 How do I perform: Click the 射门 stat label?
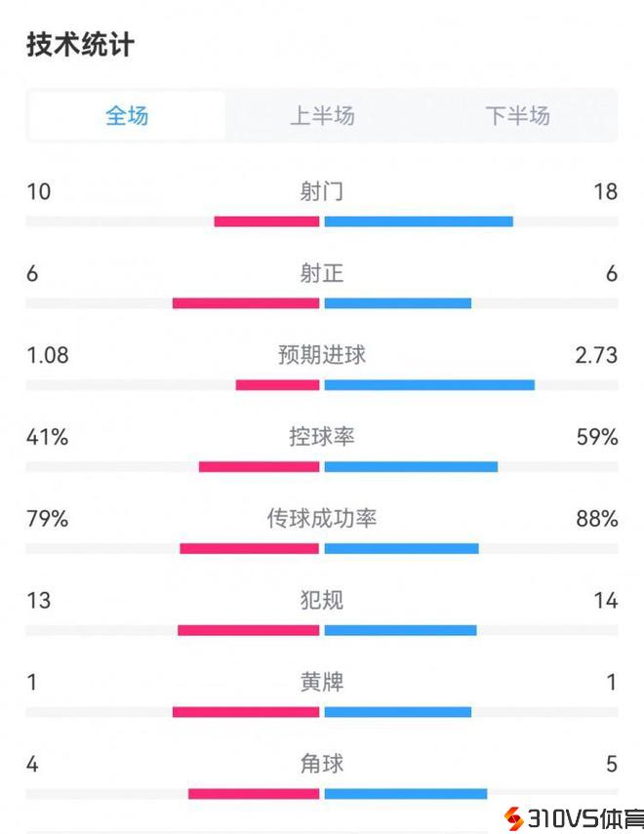pos(322,191)
